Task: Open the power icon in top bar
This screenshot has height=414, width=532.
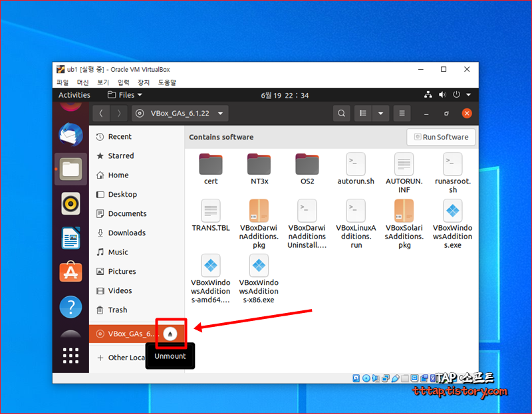Action: [x=457, y=94]
